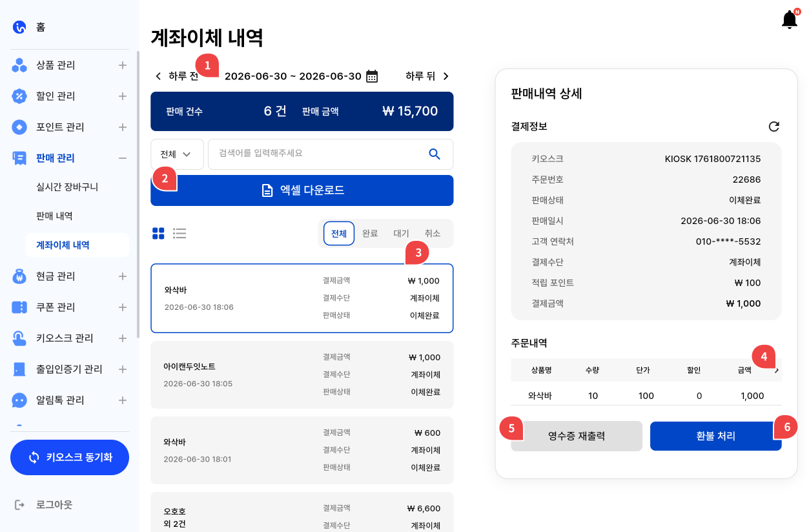This screenshot has width=809, height=532.
Task: Select 오호호 외 2건 card
Action: click(x=302, y=512)
